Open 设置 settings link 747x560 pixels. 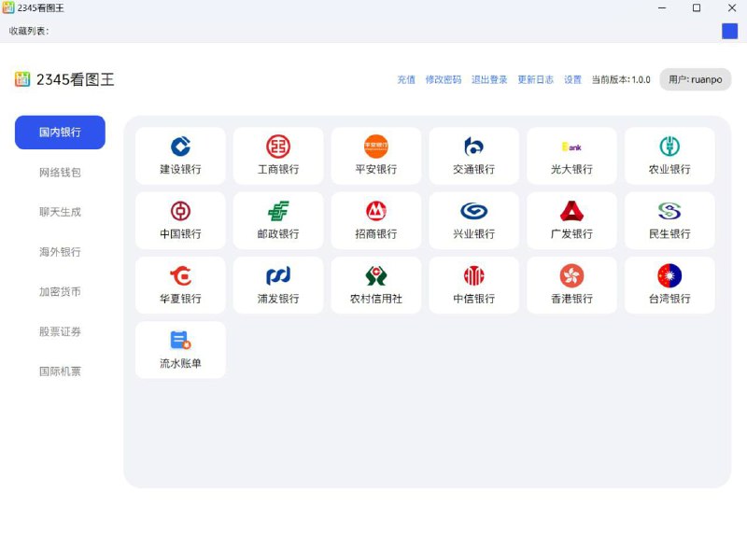tap(572, 79)
